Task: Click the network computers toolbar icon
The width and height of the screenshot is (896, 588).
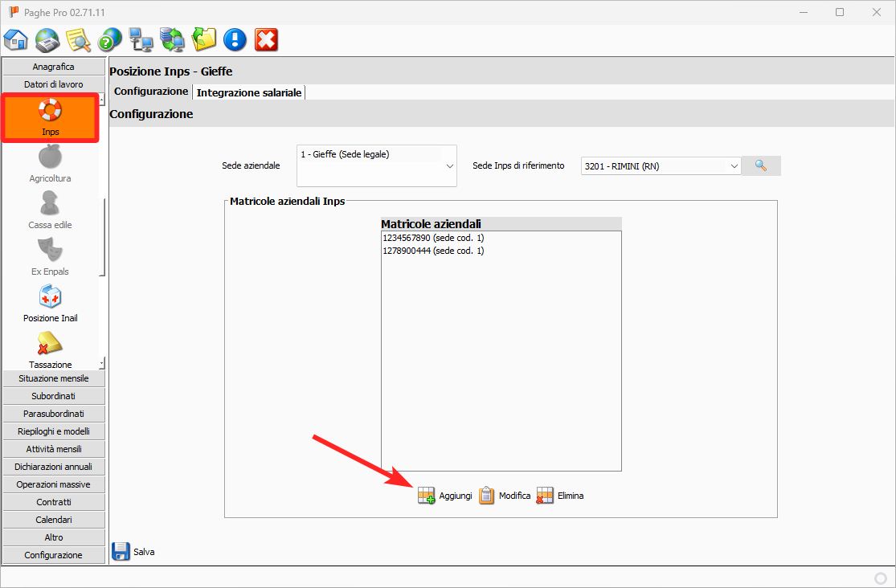Action: 141,39
